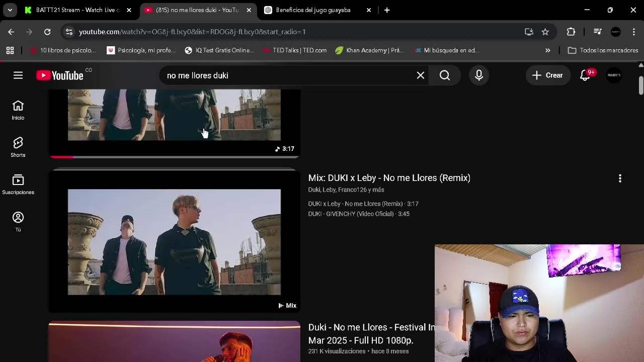
Task: Open Khan Academy bookmark
Action: tap(370, 50)
